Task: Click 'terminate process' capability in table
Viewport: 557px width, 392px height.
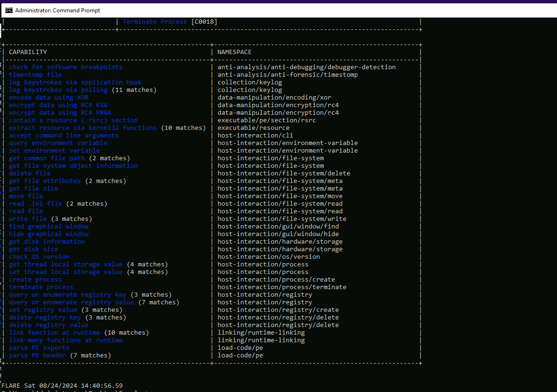Action: point(41,287)
